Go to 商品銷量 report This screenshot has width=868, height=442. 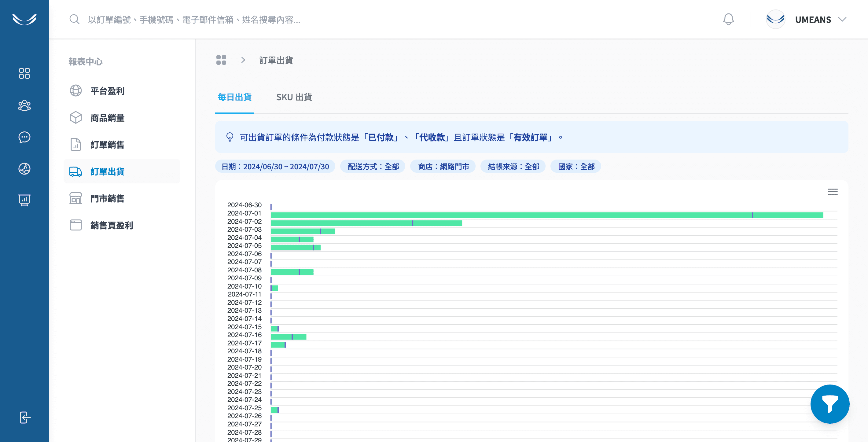[x=107, y=118]
